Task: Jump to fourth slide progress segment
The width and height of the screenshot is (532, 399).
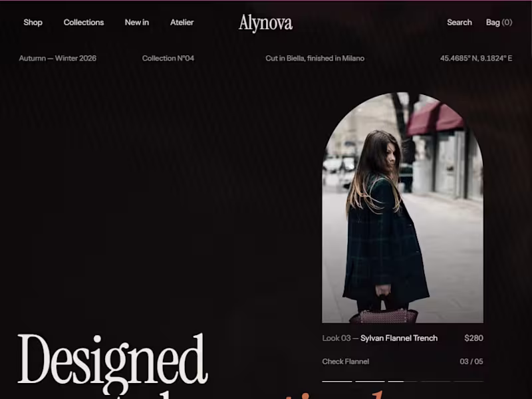Action: point(436,381)
